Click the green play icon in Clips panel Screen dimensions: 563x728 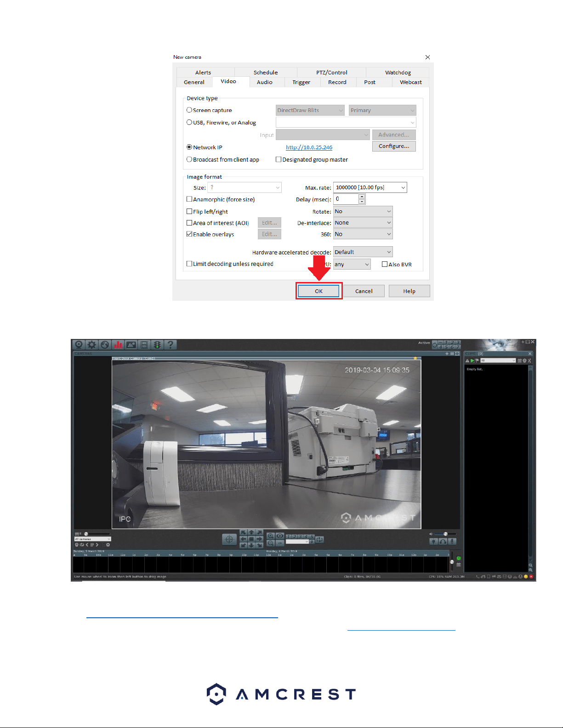(472, 361)
